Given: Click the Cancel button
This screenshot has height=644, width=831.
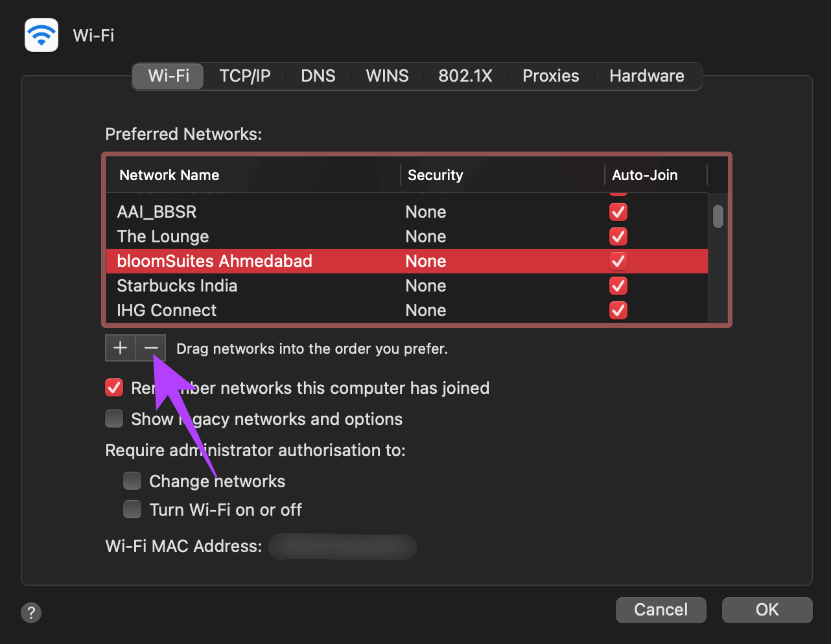Looking at the screenshot, I should pyautogui.click(x=661, y=610).
